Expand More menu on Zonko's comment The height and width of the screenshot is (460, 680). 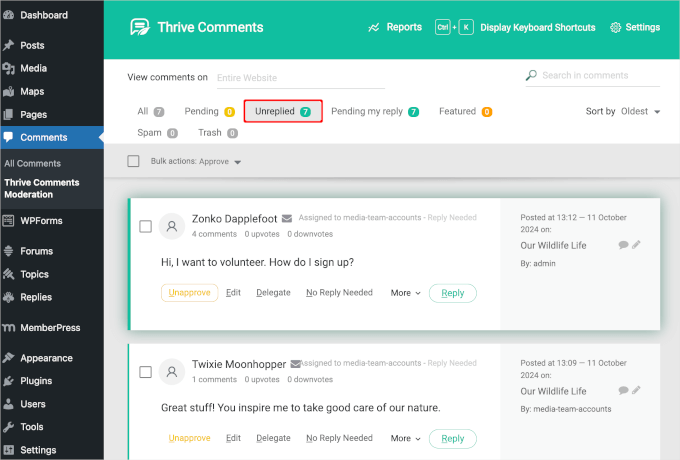pyautogui.click(x=405, y=293)
